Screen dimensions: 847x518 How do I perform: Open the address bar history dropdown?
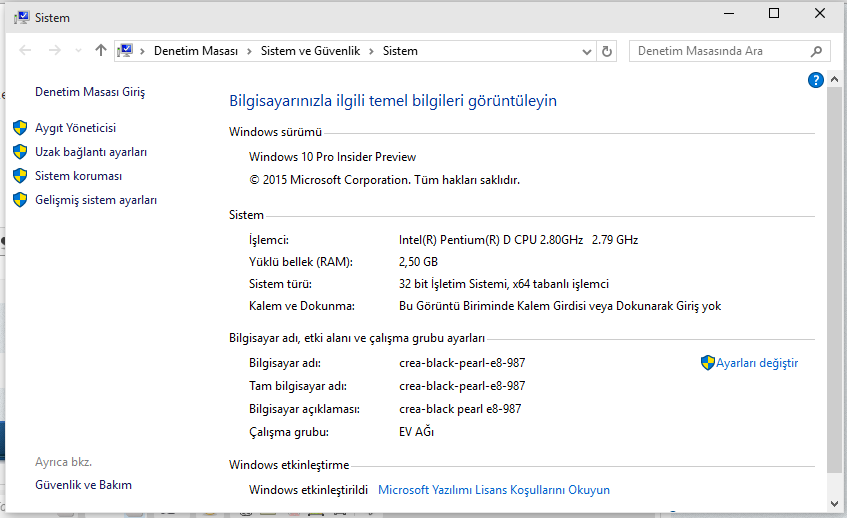[x=587, y=52]
